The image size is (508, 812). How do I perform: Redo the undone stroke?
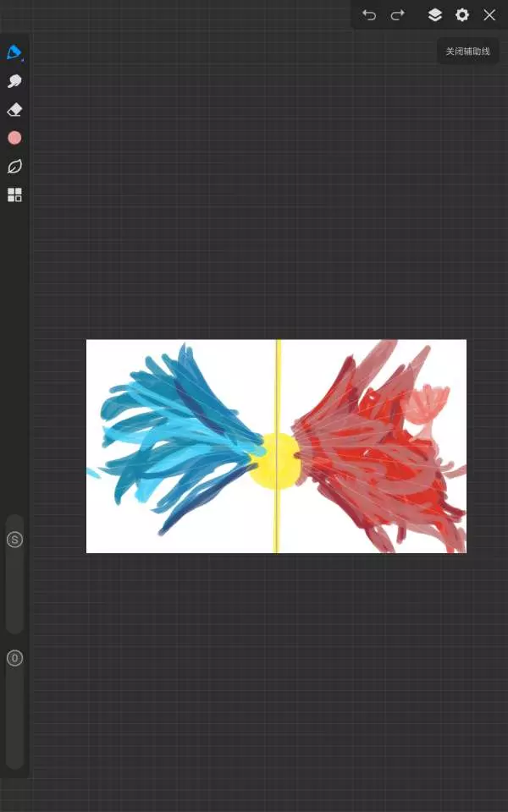tap(397, 15)
